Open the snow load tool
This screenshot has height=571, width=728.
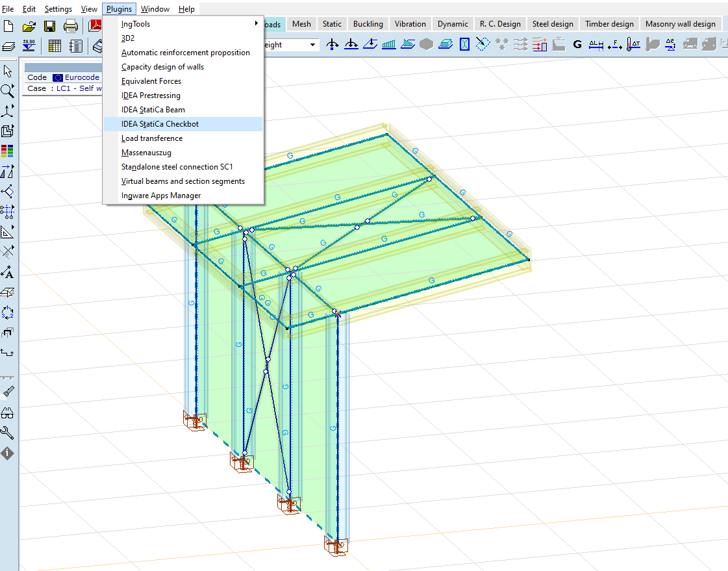point(501,44)
